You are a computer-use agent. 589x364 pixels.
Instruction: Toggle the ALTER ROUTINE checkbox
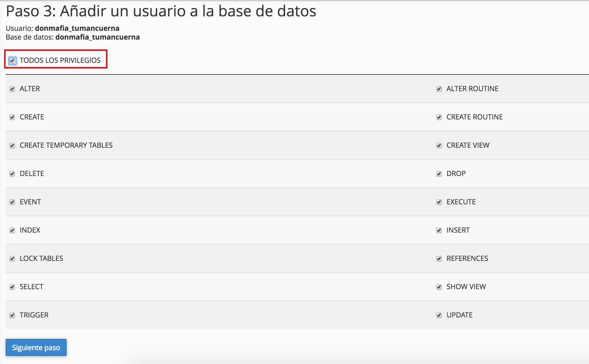pos(439,89)
